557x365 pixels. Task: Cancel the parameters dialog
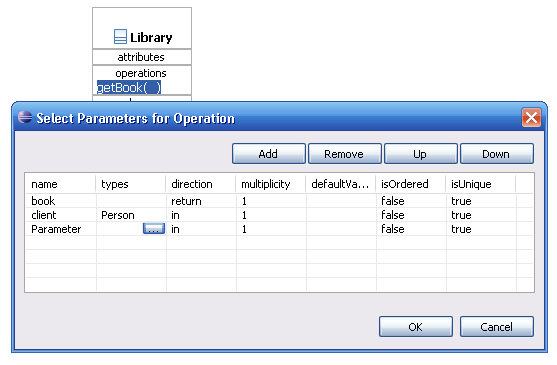[497, 326]
